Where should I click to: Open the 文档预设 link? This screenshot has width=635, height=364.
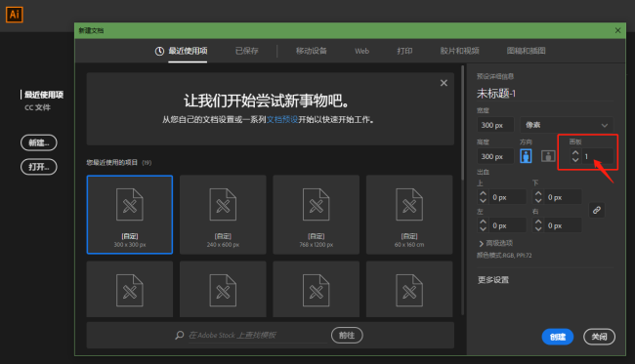pyautogui.click(x=282, y=120)
